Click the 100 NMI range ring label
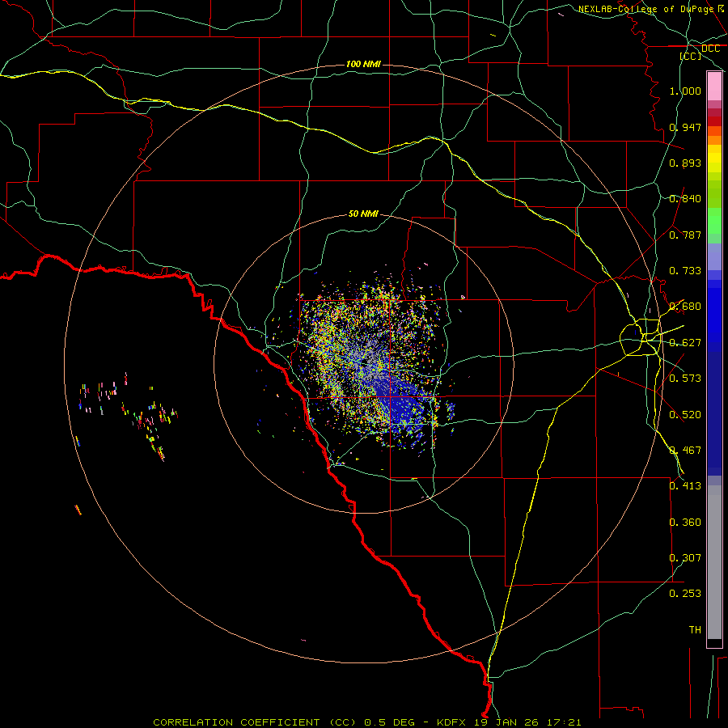728x728 pixels. click(363, 64)
